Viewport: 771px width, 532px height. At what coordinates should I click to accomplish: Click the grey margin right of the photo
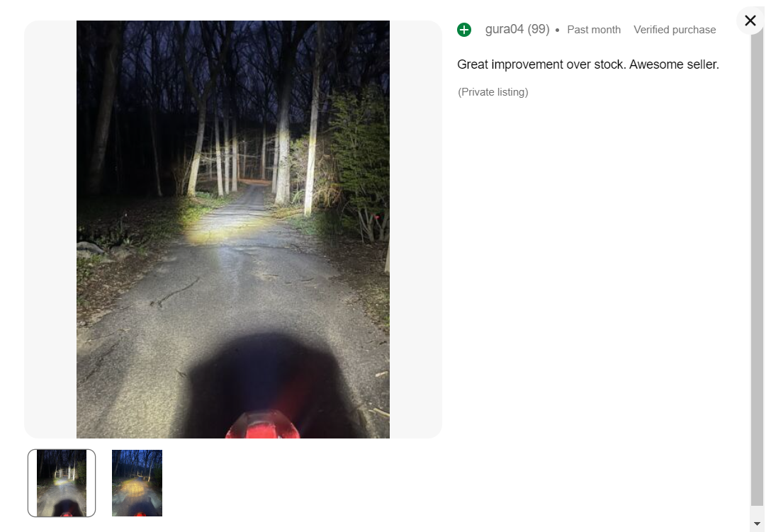point(415,229)
